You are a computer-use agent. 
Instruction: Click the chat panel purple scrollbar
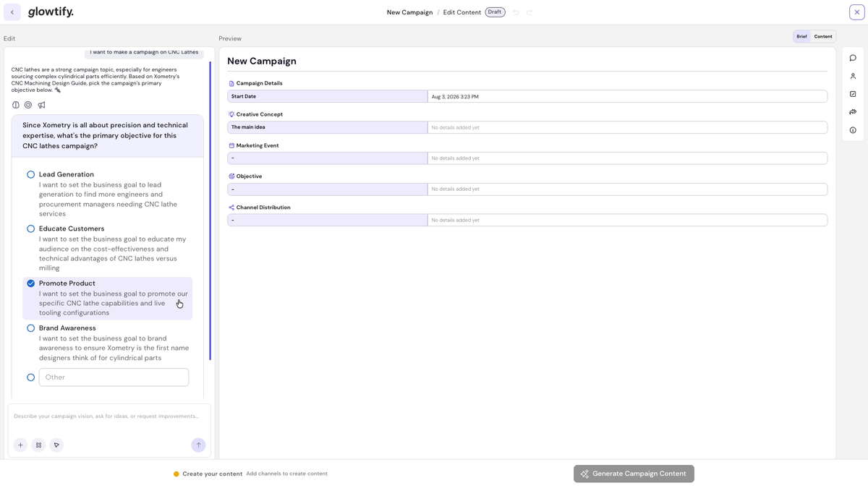pos(210,211)
